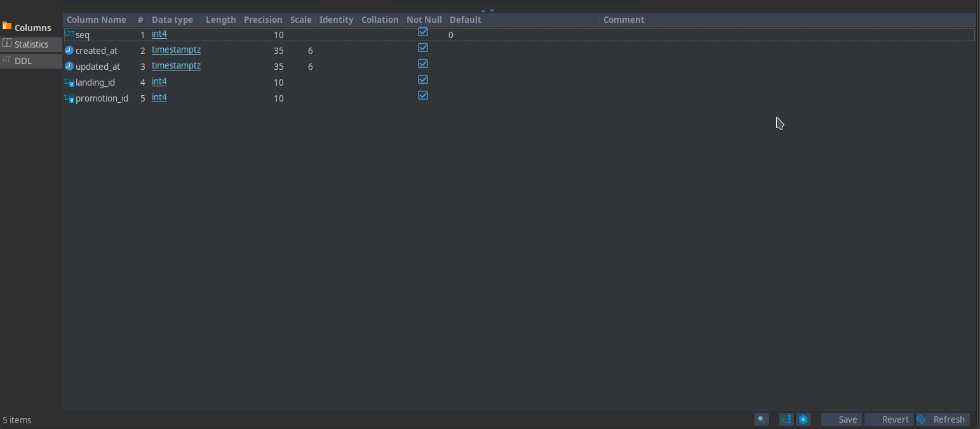This screenshot has height=429, width=980.
Task: Click the # column header
Action: pos(140,20)
